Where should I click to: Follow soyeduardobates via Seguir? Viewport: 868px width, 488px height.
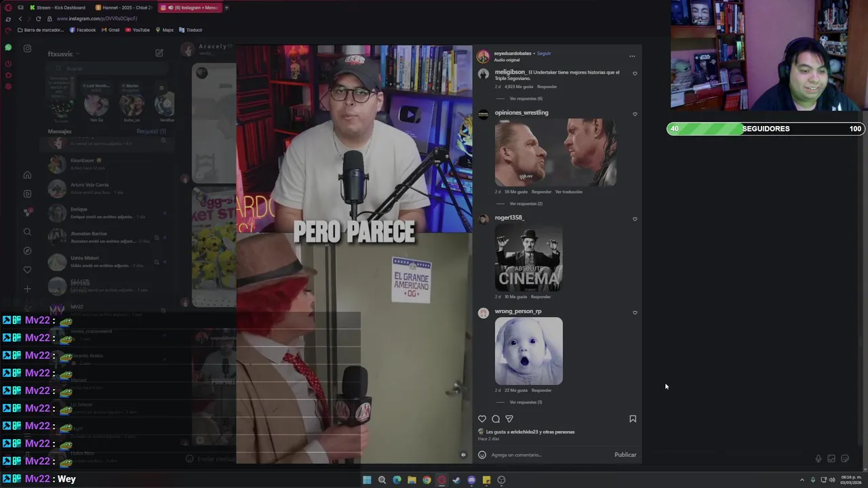point(544,53)
